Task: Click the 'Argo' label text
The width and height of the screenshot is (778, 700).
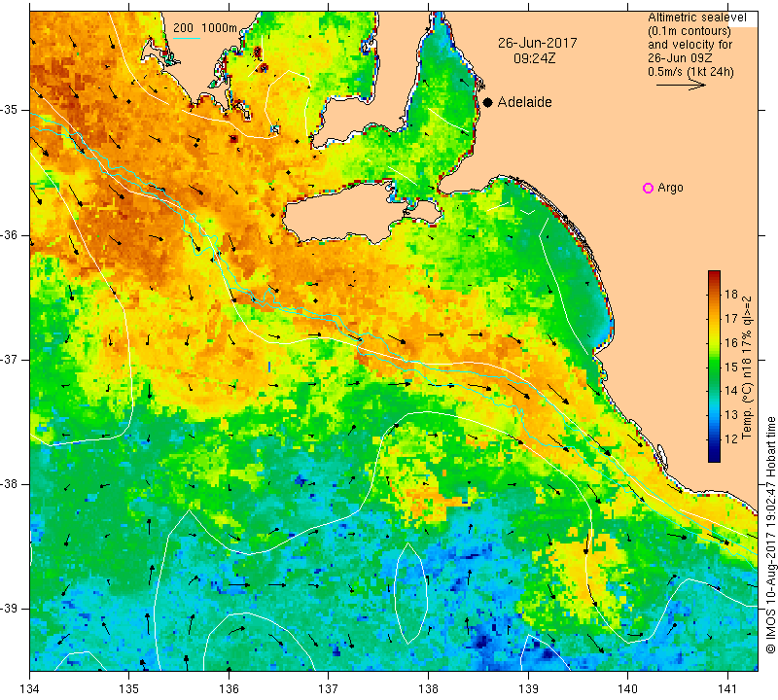Action: pyautogui.click(x=670, y=188)
